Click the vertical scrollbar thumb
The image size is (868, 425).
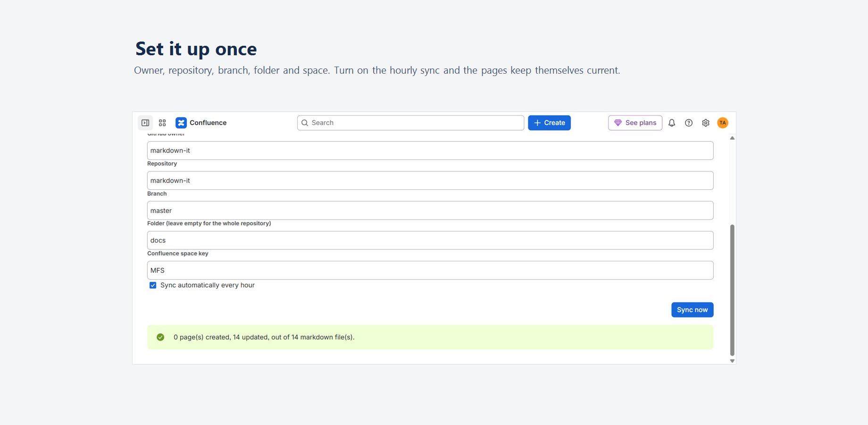732,290
